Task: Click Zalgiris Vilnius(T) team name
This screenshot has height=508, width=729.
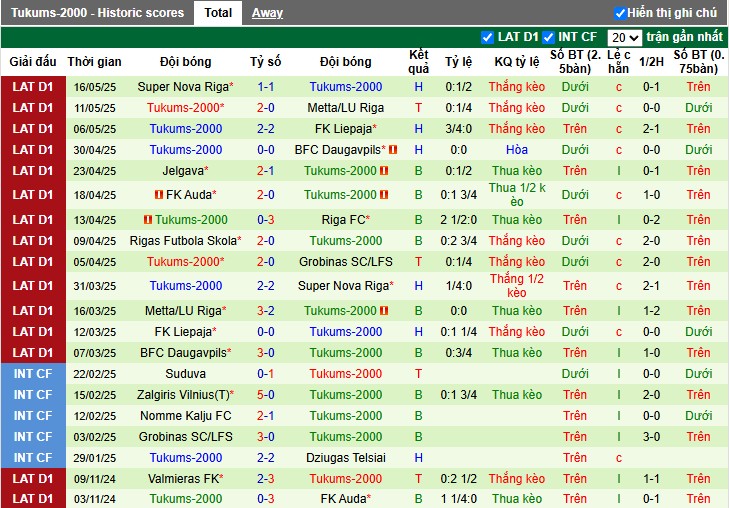Action: 183,395
